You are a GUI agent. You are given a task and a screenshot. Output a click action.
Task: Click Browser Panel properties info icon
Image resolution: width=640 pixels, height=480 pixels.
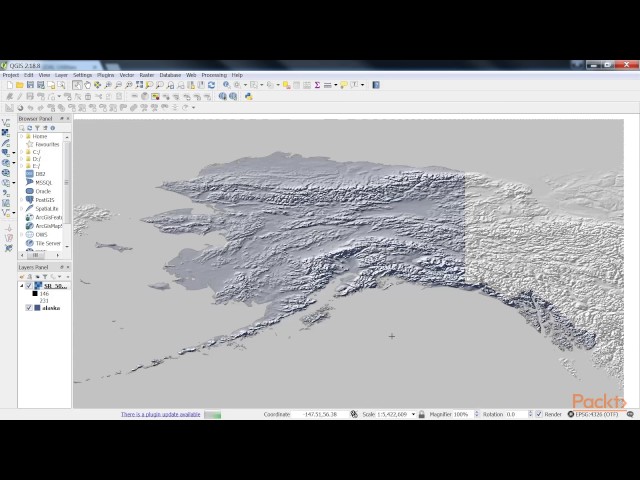[x=53, y=128]
